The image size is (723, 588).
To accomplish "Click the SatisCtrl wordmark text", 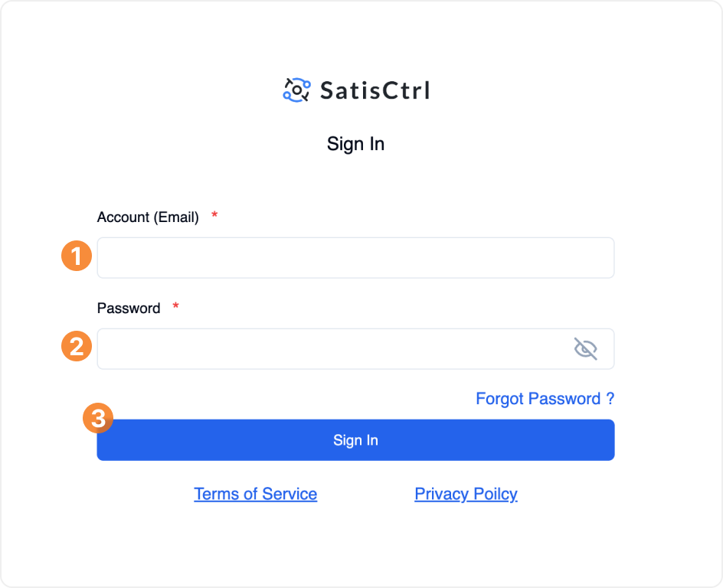I will (x=375, y=91).
